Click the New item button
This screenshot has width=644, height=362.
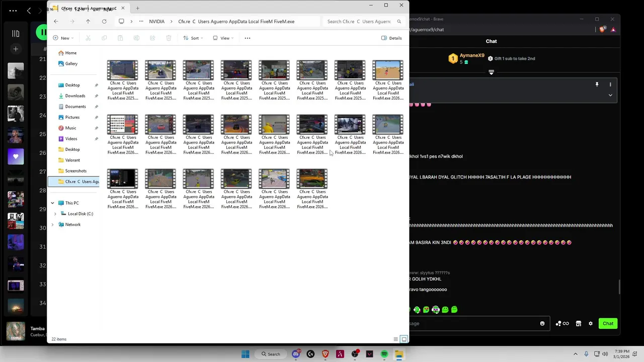(x=63, y=38)
